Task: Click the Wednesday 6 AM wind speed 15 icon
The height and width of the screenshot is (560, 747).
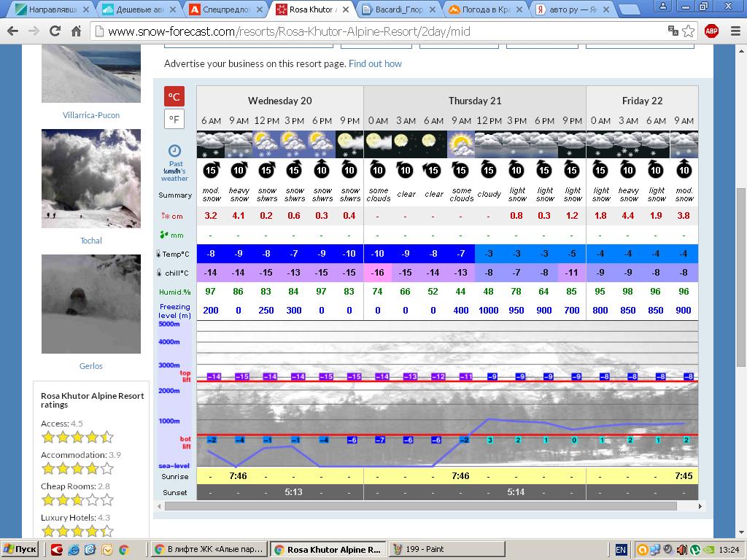Action: pyautogui.click(x=211, y=170)
